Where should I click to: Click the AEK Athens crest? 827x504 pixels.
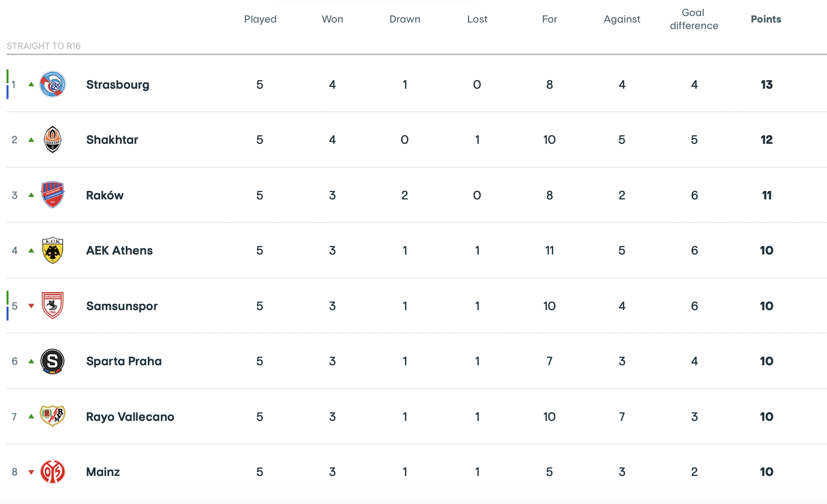click(x=53, y=250)
